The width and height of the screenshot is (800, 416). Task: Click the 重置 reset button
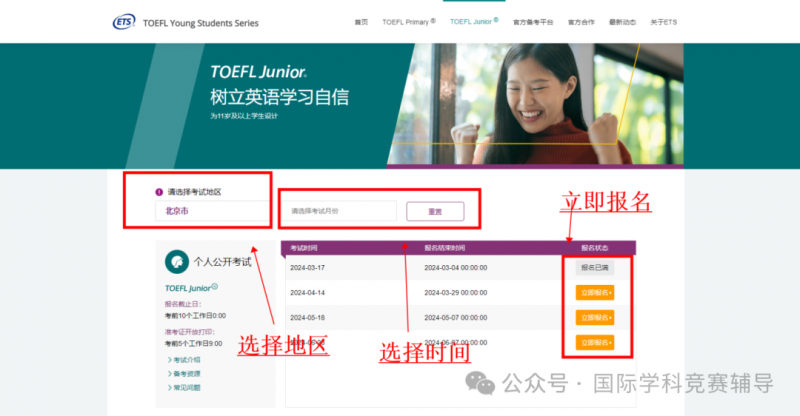pyautogui.click(x=435, y=211)
